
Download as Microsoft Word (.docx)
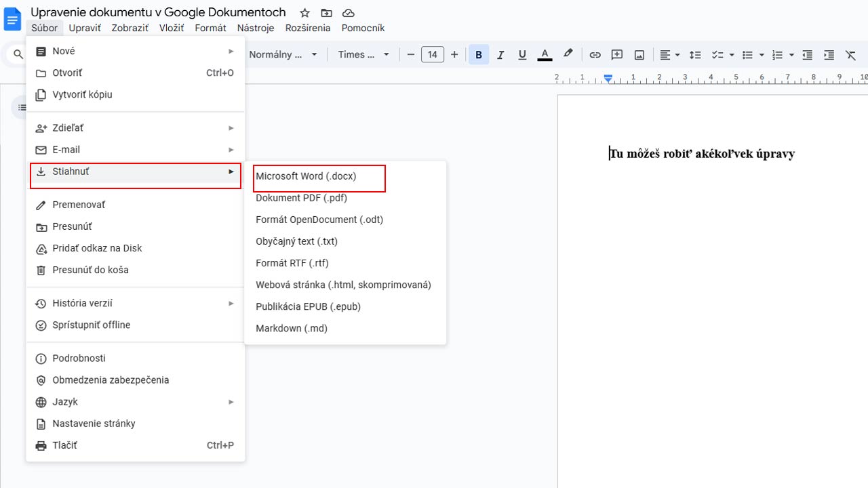pos(345,176)
